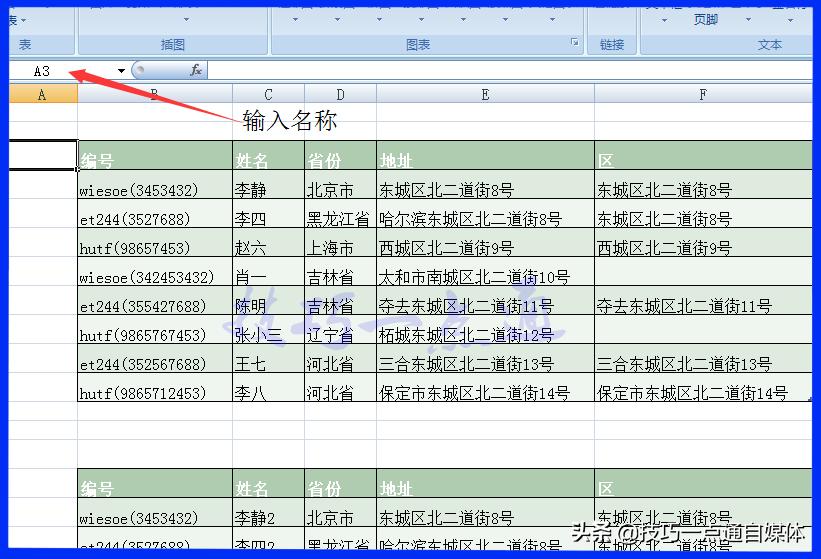Select column A header
821x559 pixels.
tap(43, 94)
